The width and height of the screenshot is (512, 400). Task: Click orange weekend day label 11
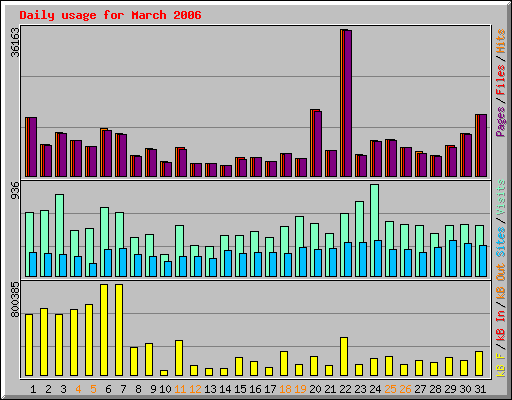tap(180, 389)
